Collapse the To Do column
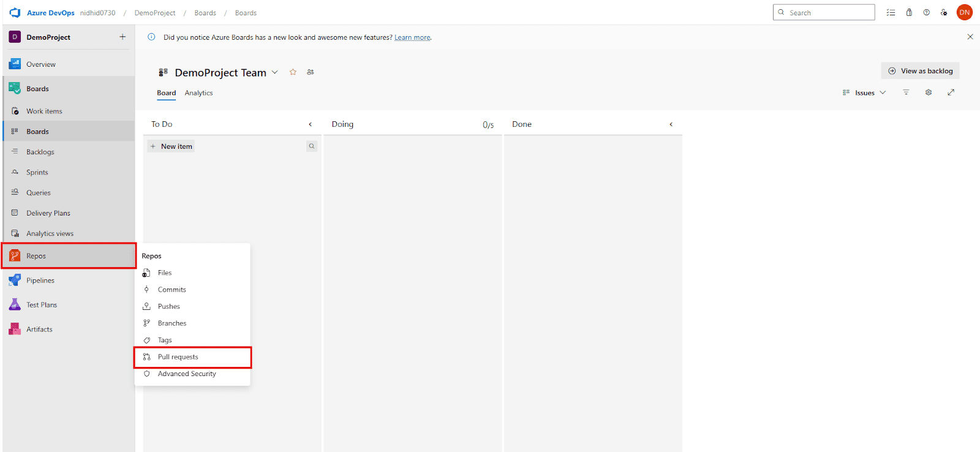Viewport: 980px width, 452px height. click(311, 124)
